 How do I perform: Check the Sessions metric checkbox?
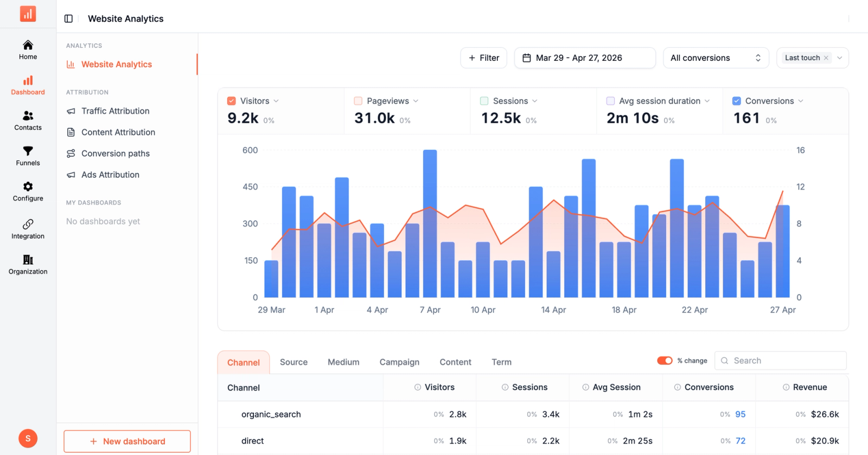point(484,101)
